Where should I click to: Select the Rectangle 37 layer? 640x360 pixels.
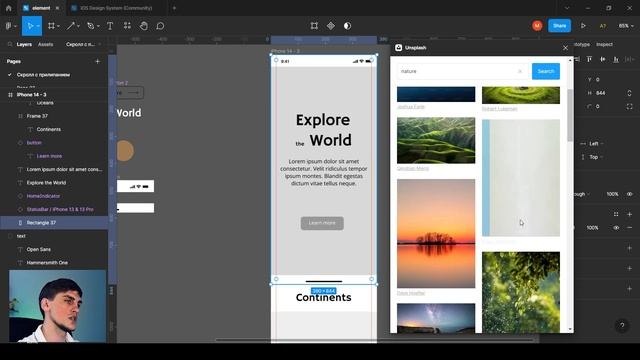(x=54, y=222)
